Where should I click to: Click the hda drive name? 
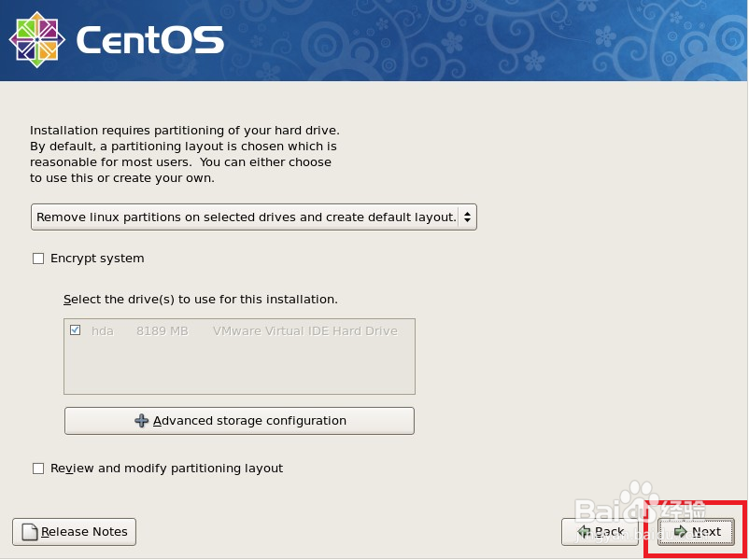[103, 330]
